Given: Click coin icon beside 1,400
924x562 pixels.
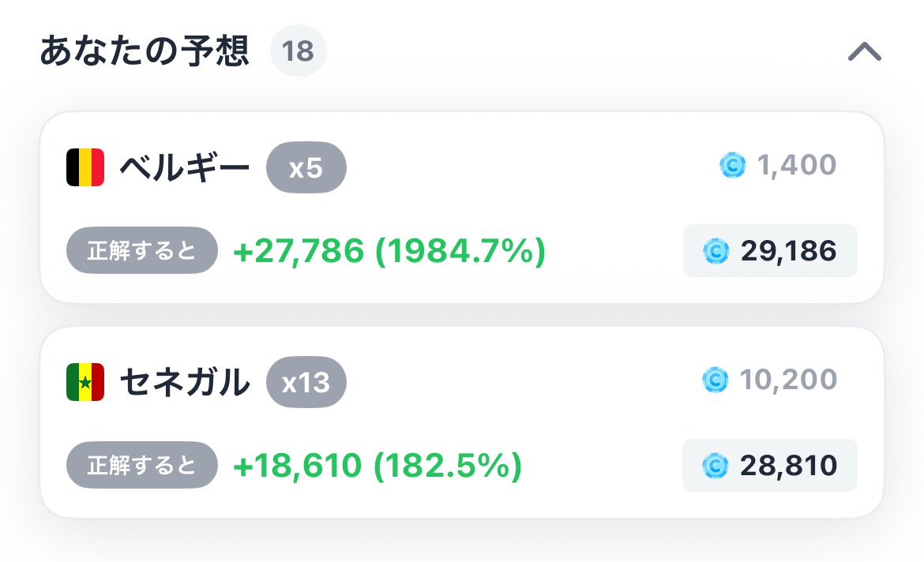Looking at the screenshot, I should point(732,165).
